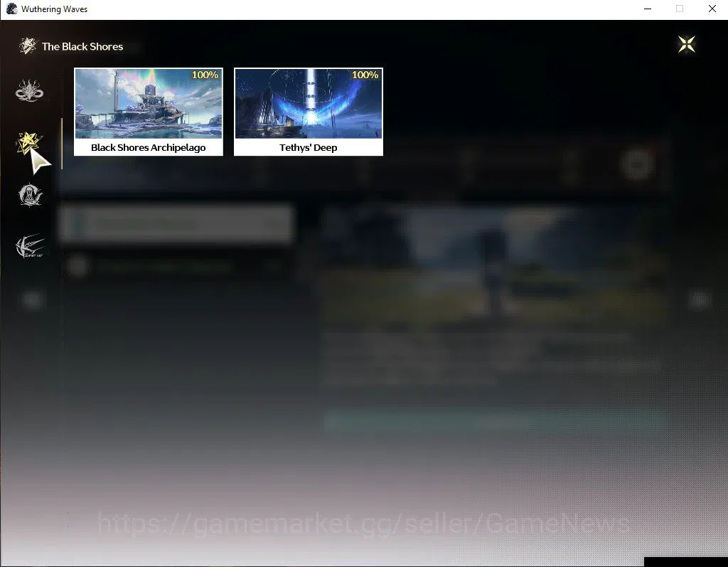
Task: Click the emblem icon beside The Black Shores title
Action: tap(28, 46)
